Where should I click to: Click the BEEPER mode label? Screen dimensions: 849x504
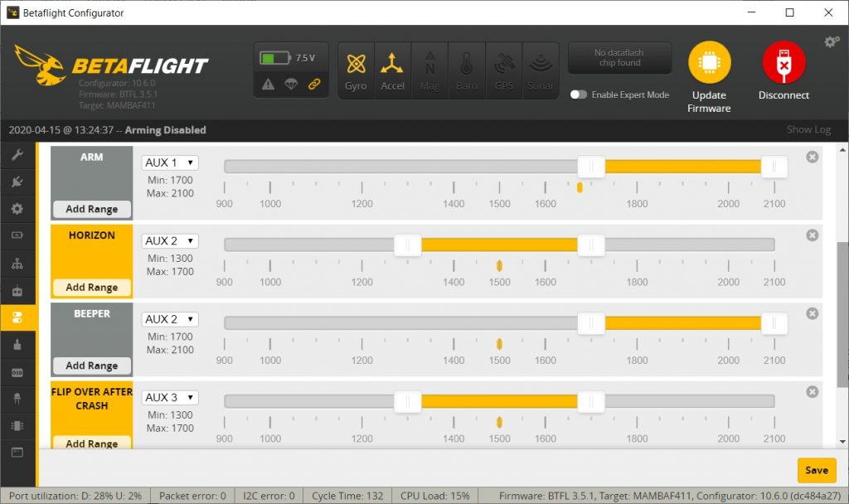pos(91,314)
